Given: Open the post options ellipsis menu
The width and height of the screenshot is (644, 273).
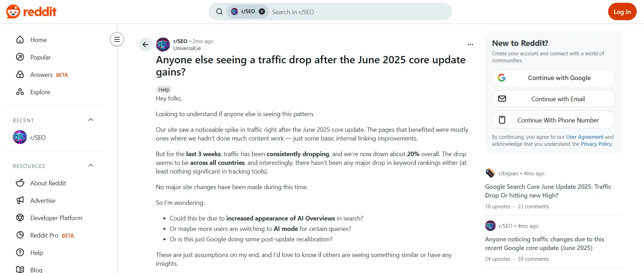Looking at the screenshot, I should point(471,44).
